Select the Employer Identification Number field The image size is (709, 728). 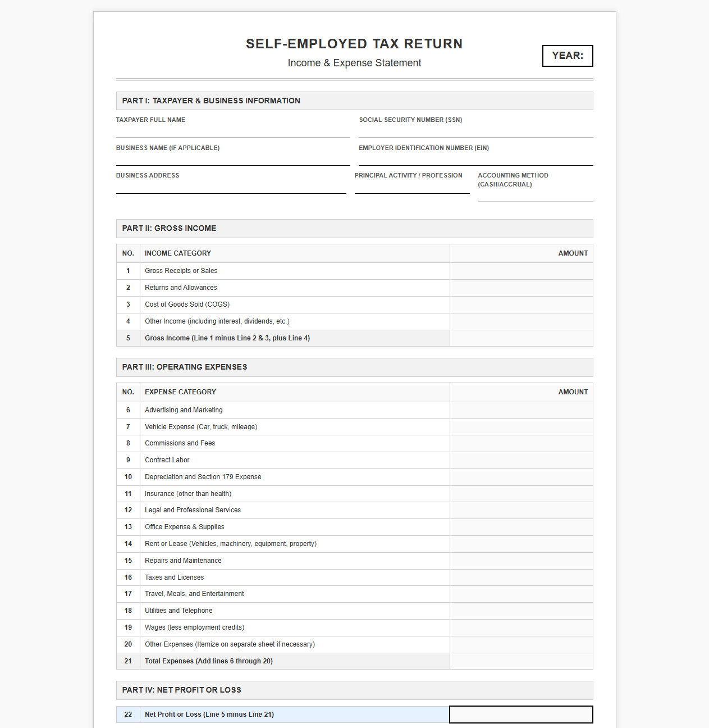(476, 159)
